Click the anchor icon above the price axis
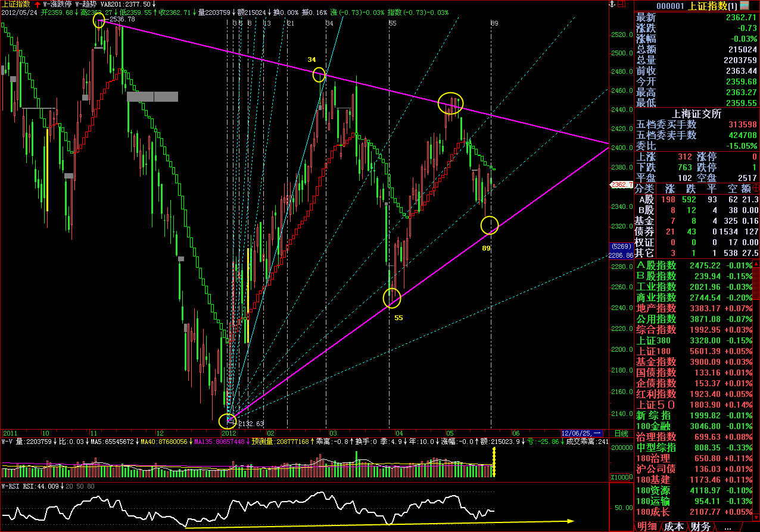 pos(611,5)
